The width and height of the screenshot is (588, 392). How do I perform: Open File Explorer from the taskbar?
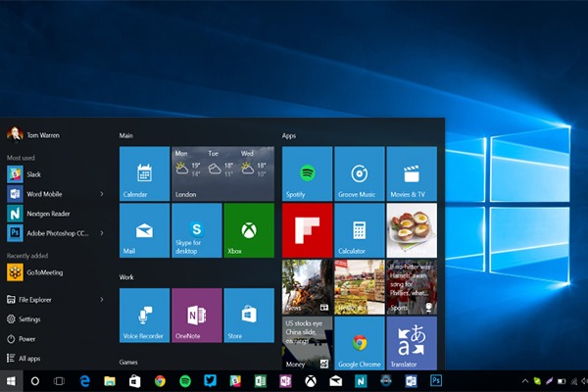click(110, 381)
